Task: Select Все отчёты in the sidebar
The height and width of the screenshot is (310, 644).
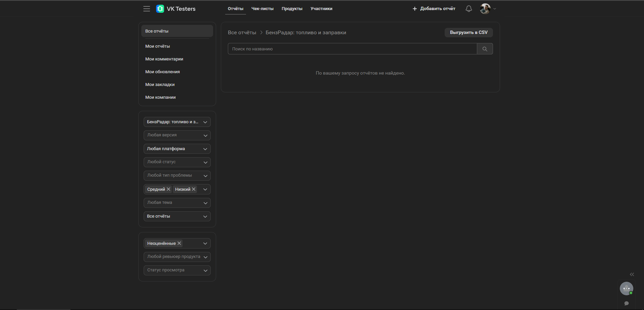Action: pyautogui.click(x=177, y=31)
